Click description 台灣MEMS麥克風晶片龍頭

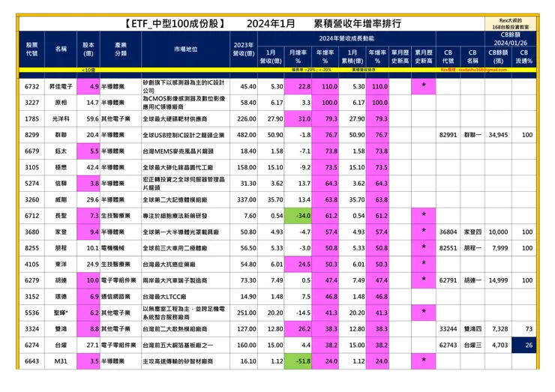[x=178, y=151]
